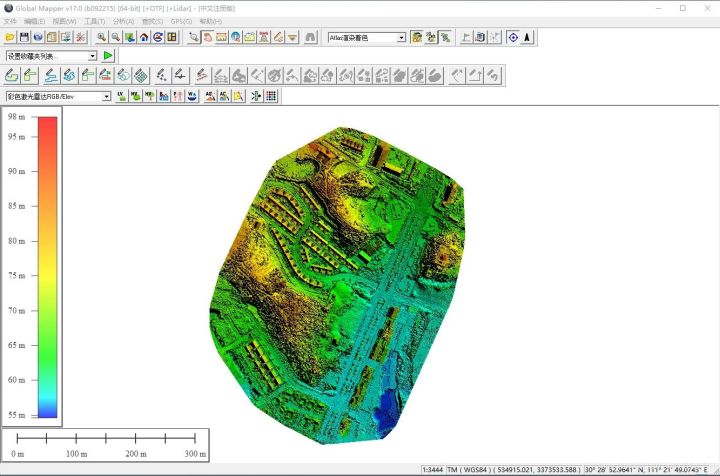
Task: Expand the favorites list dropdown
Action: pyautogui.click(x=93, y=56)
